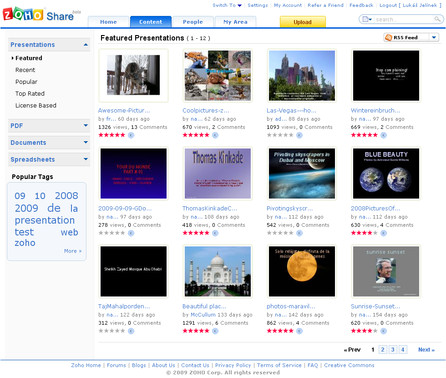Click Next page link

click(426, 350)
